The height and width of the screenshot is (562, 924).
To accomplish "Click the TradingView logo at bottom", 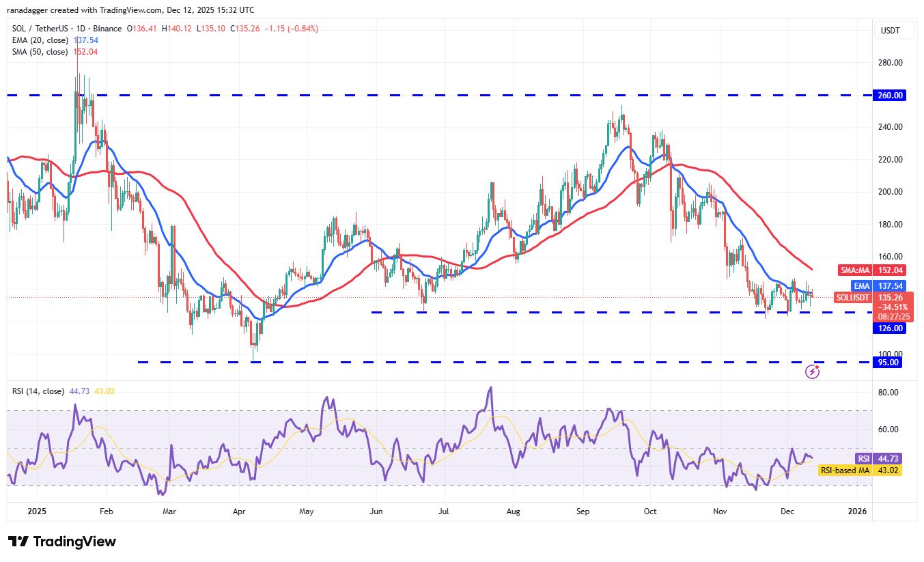I will 62,542.
